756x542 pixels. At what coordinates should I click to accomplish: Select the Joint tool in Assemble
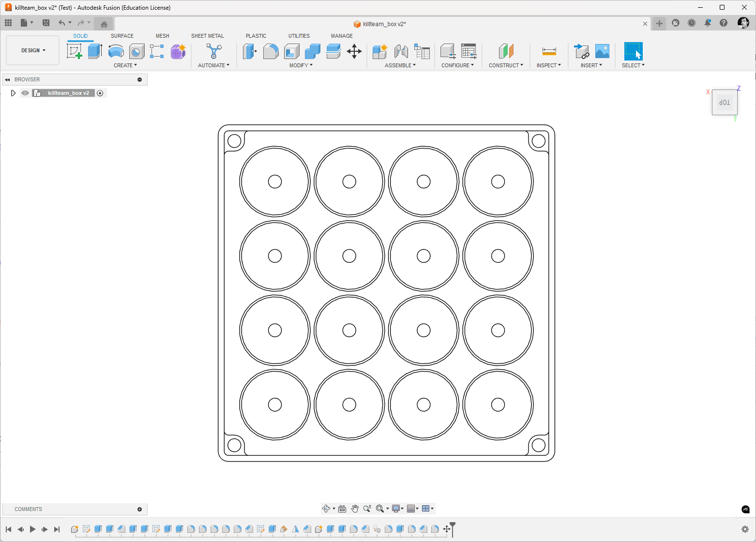[401, 51]
